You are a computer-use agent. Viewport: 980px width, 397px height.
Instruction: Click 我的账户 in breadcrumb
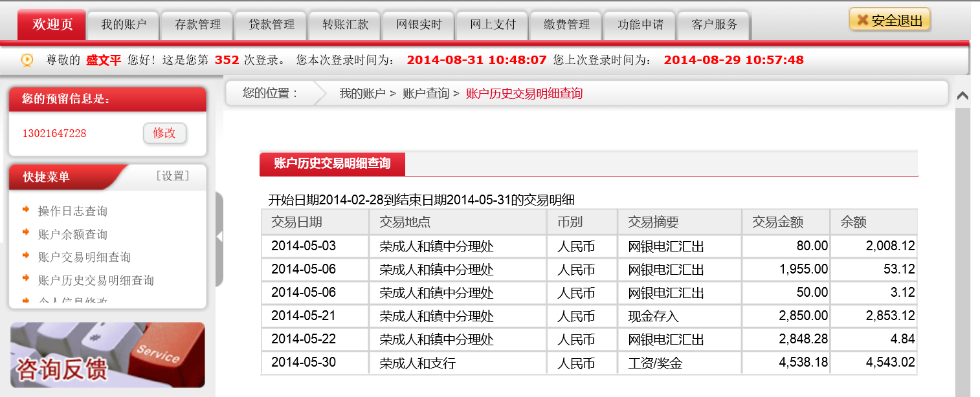point(362,93)
